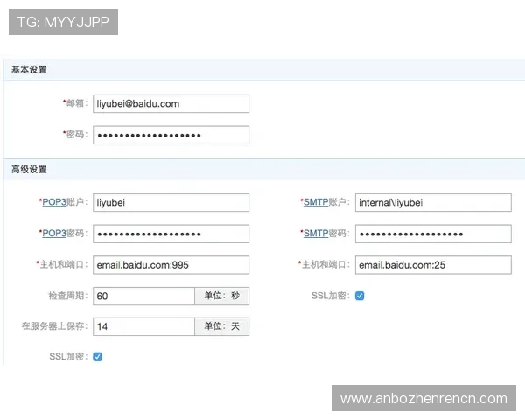Click into the POP3密码 password field
Image resolution: width=525 pixels, height=420 pixels.
171,234
